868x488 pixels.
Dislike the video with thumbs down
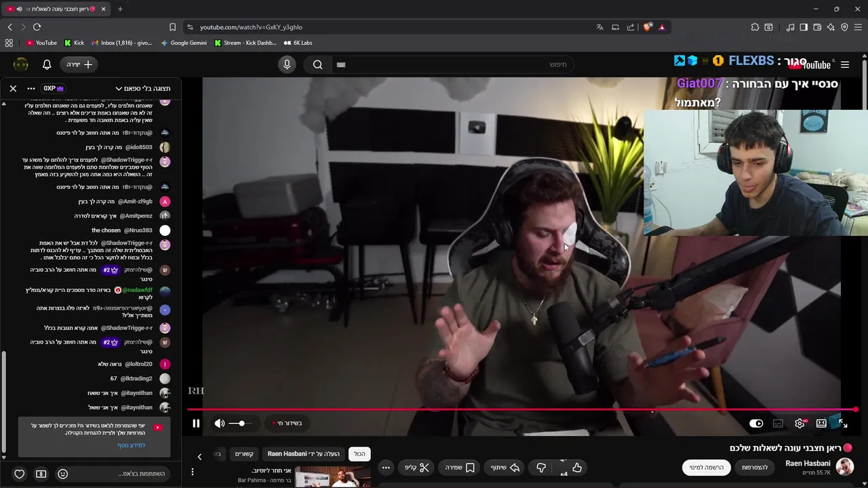[x=541, y=468]
